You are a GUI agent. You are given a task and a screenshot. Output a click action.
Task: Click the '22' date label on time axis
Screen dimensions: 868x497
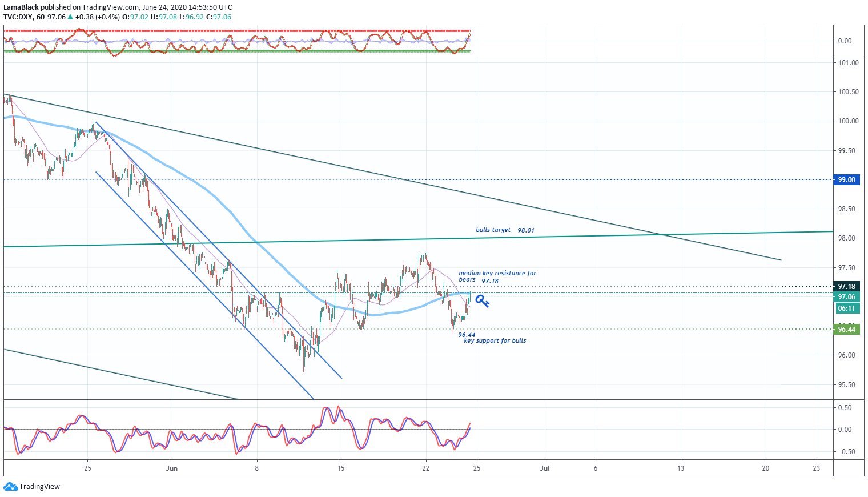coord(425,468)
